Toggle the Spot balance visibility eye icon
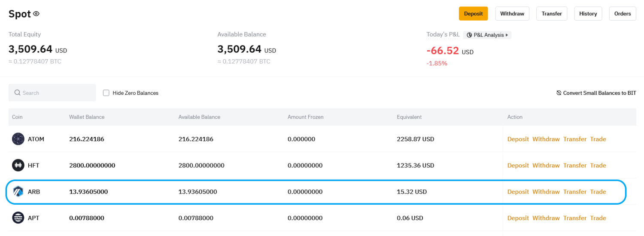The image size is (644, 236). point(36,14)
